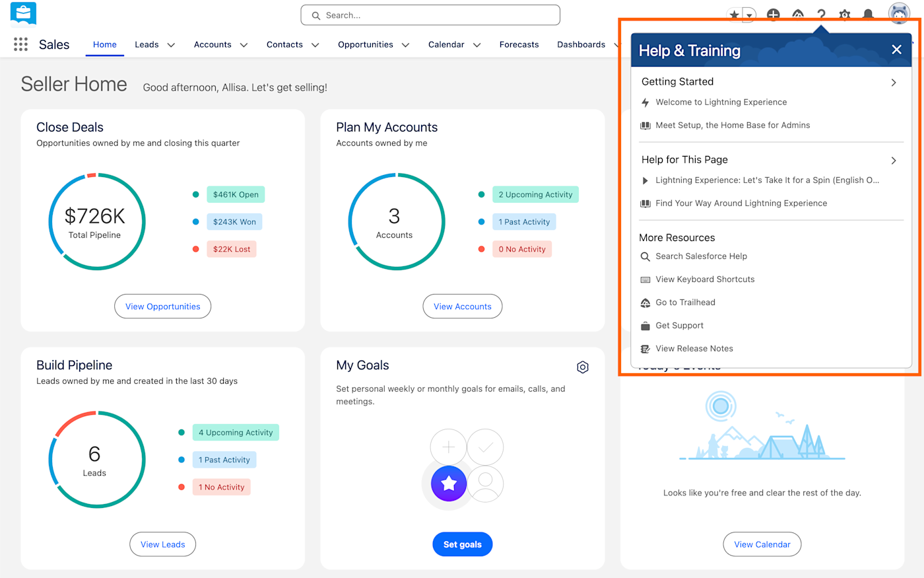Open the Opportunities tab dropdown chevron
Viewport: 924px width, 578px height.
click(405, 45)
